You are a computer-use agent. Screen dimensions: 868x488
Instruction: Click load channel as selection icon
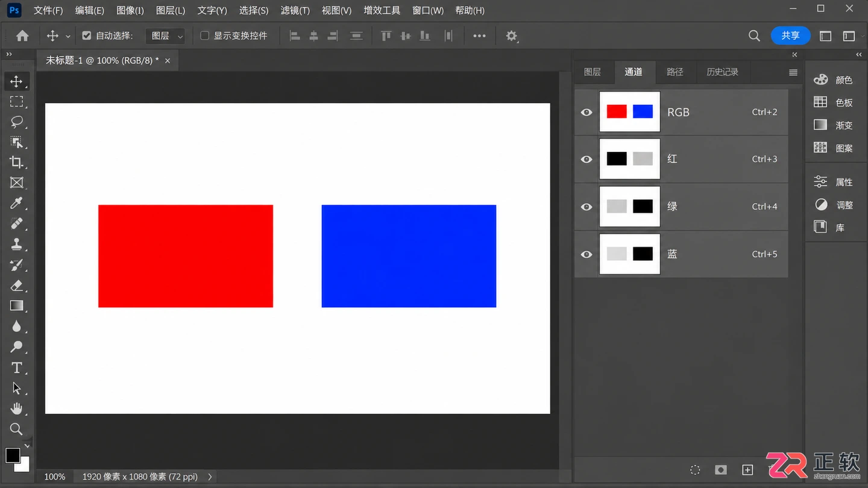tap(695, 470)
